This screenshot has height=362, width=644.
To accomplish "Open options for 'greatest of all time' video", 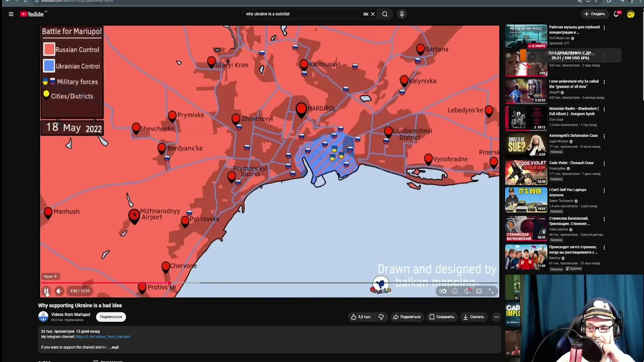I will 604,82.
